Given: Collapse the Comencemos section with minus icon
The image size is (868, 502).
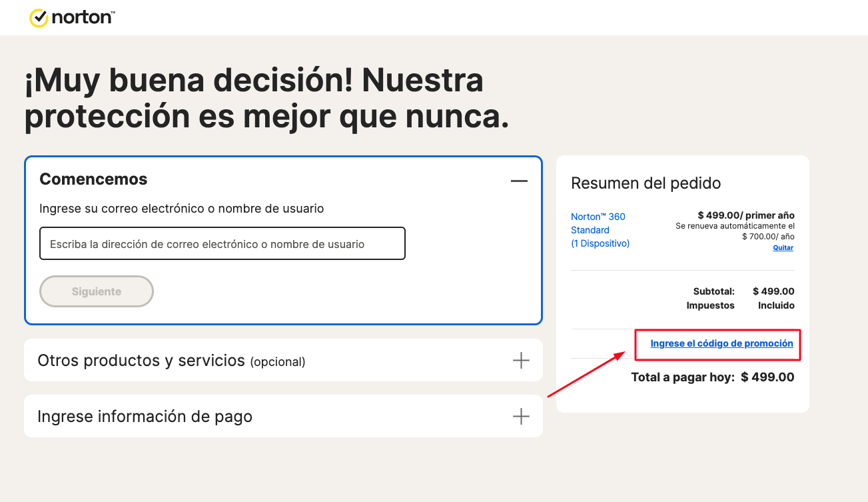Looking at the screenshot, I should click(519, 181).
